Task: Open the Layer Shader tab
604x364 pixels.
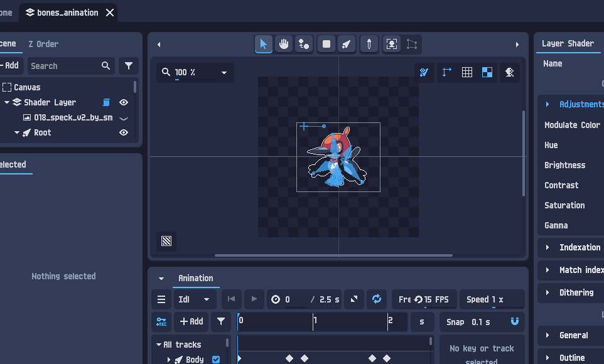Action: [568, 43]
